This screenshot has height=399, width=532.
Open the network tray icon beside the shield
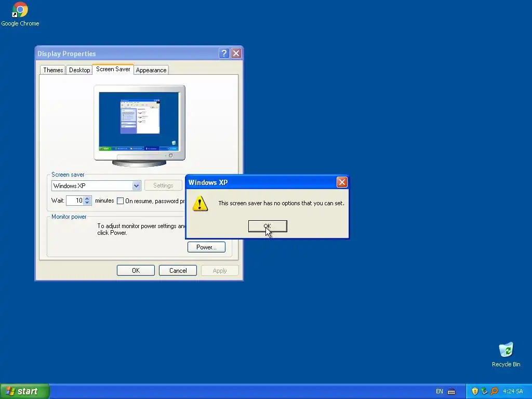coord(485,391)
